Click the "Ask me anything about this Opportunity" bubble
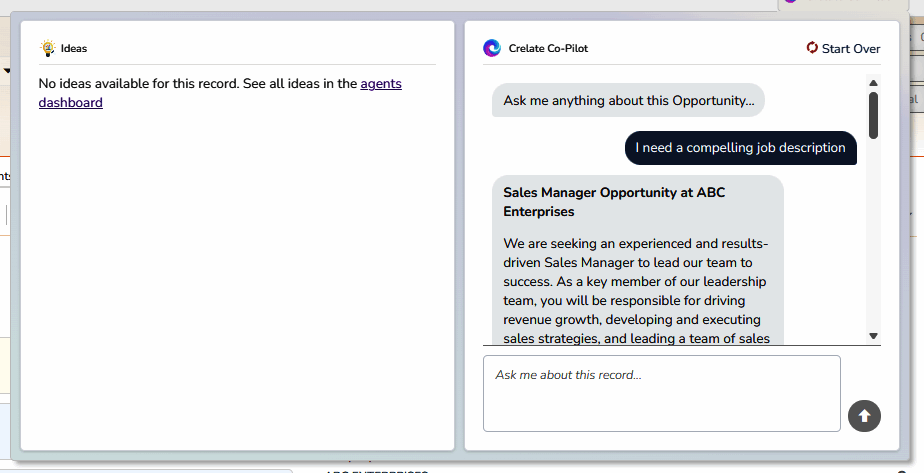The image size is (924, 473). point(628,100)
